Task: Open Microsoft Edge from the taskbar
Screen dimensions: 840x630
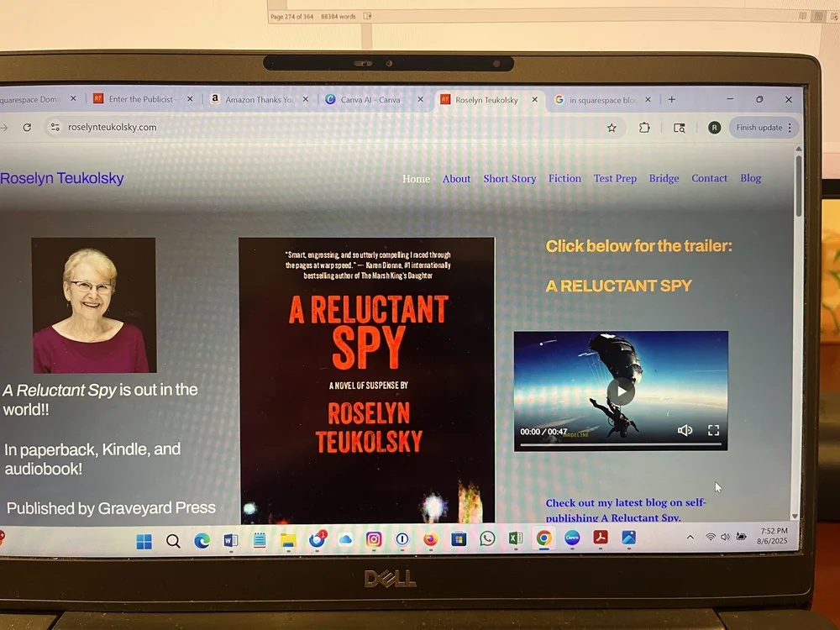Action: pyautogui.click(x=202, y=541)
